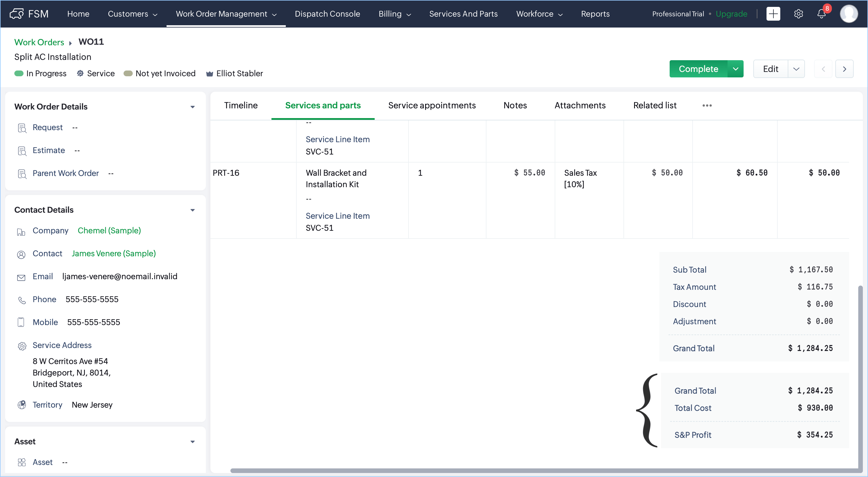Expand the Billing menu
This screenshot has height=477, width=868.
pos(394,14)
